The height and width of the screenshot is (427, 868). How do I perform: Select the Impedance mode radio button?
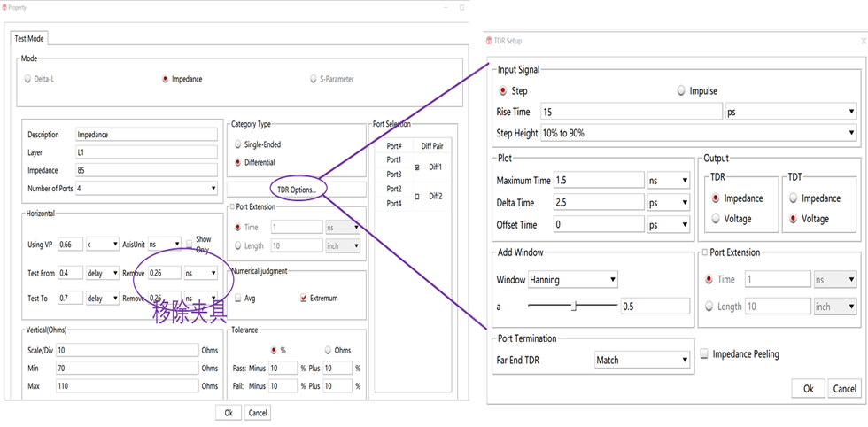coord(166,79)
